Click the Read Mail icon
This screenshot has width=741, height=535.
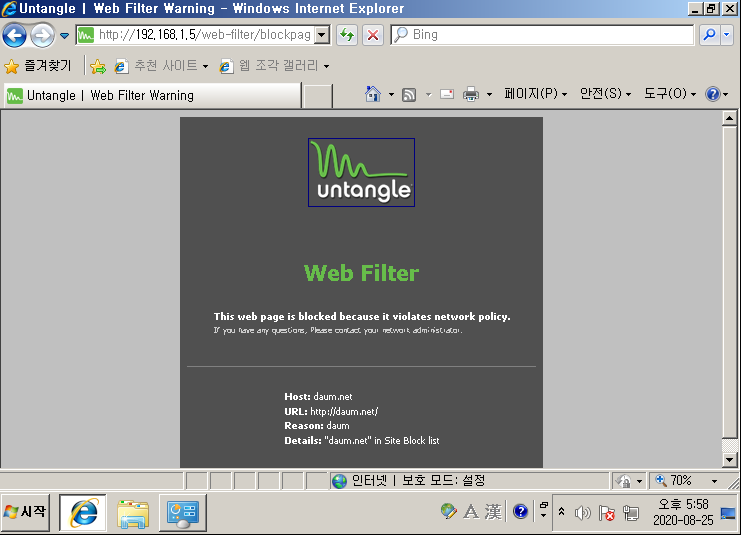tap(447, 94)
